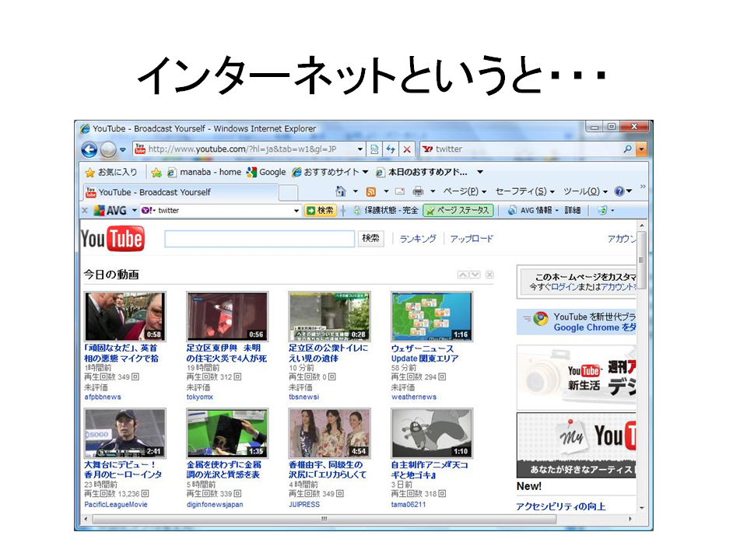This screenshot has width=747, height=560.
Task: Open ウェザーニュース Update 関東エリア title link
Action: pyautogui.click(x=425, y=353)
